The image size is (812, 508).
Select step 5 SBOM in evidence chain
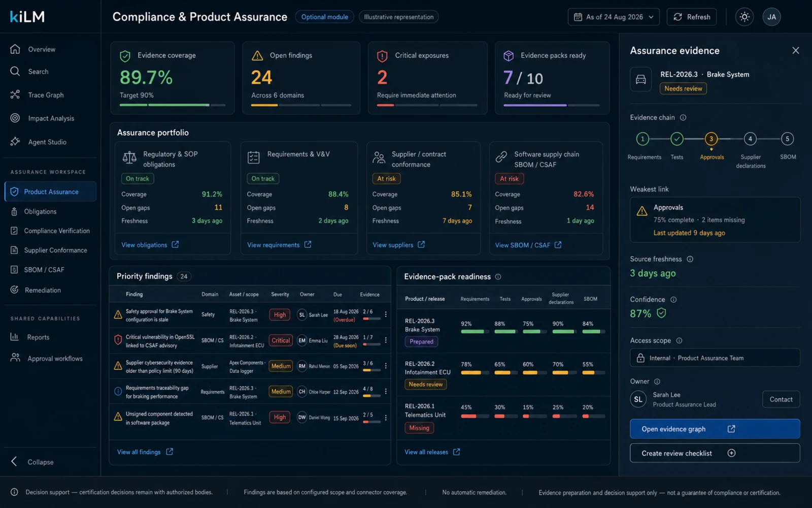coord(788,139)
